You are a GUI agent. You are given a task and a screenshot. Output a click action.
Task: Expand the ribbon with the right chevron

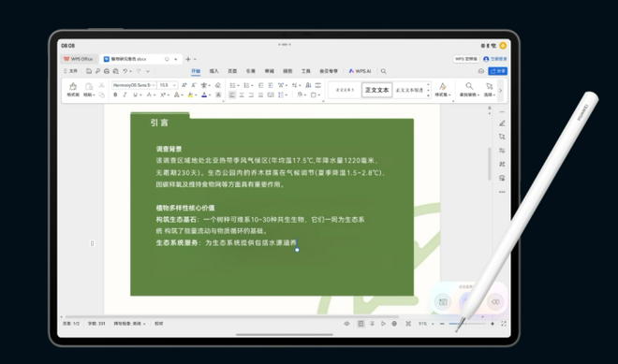click(501, 91)
